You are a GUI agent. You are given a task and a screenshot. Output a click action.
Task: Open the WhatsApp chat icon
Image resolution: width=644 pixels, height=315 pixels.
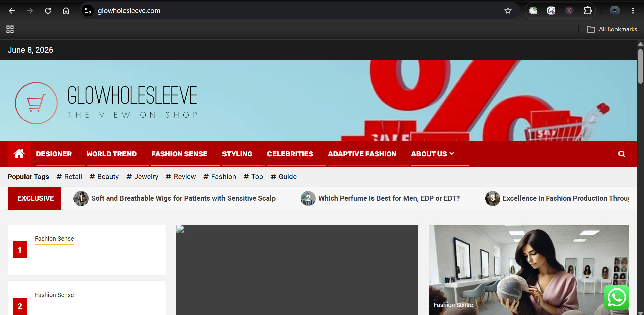(616, 298)
